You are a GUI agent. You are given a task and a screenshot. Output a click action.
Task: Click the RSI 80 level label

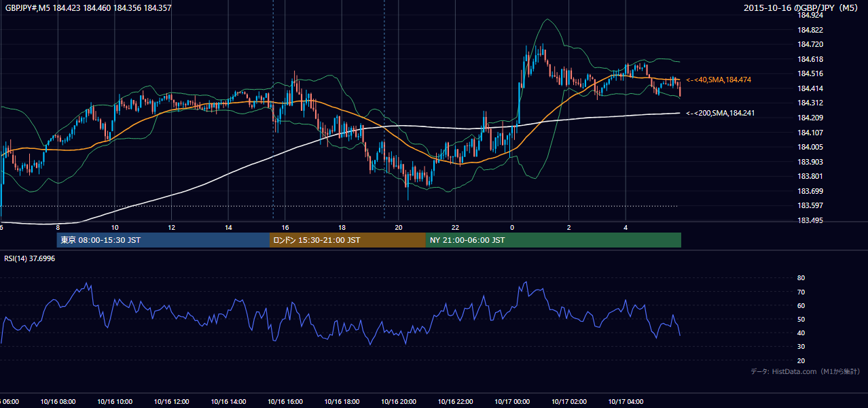801,278
